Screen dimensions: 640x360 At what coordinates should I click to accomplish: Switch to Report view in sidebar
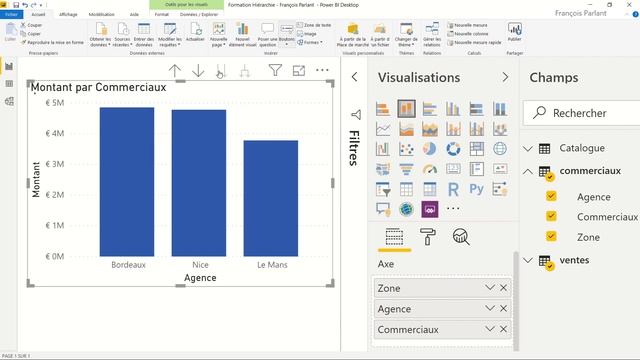tap(9, 67)
